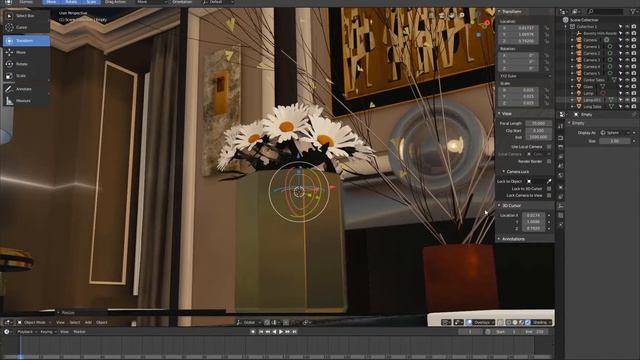640x360 pixels.
Task: Open the viewport Add menu
Action: pos(88,322)
